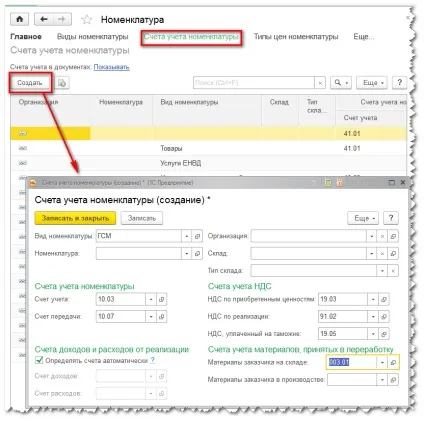Image resolution: width=424 pixels, height=421 pixels.
Task: Open the Еще... navigation menu
Action: click(x=364, y=37)
